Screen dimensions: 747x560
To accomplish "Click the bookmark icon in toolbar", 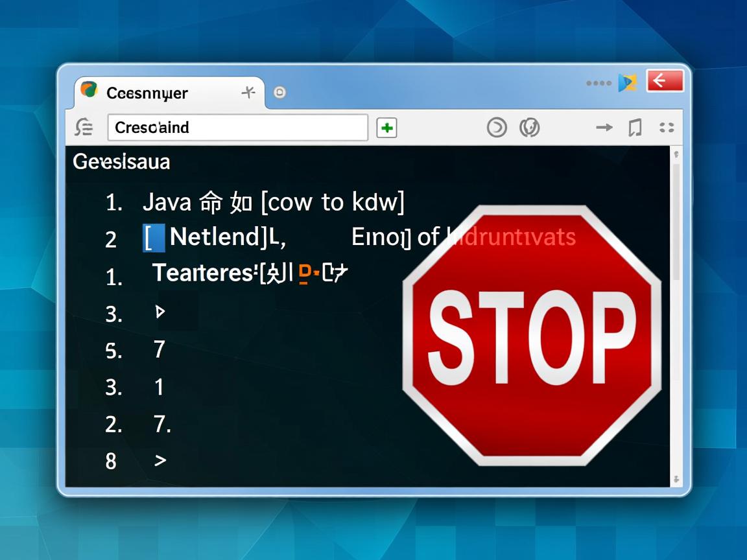I will [635, 128].
